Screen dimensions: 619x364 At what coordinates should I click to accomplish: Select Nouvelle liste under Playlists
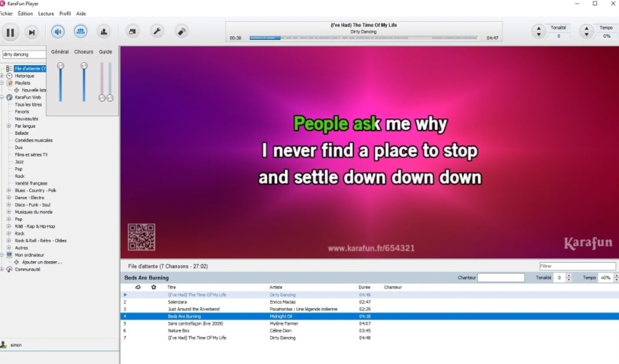coord(34,90)
